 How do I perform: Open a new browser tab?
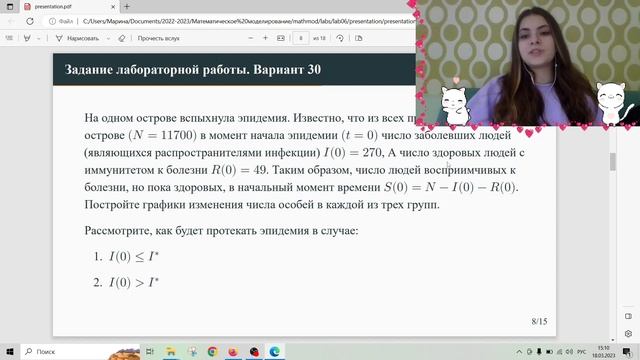127,7
